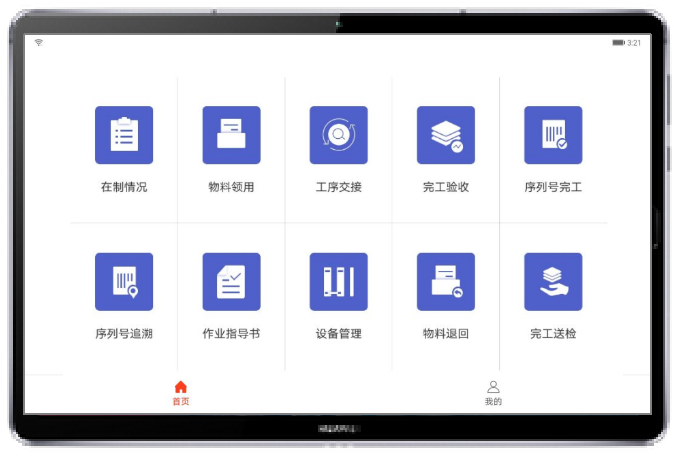This screenshot has height=459, width=674.
Task: Tap the battery indicator in status bar
Action: (618, 43)
